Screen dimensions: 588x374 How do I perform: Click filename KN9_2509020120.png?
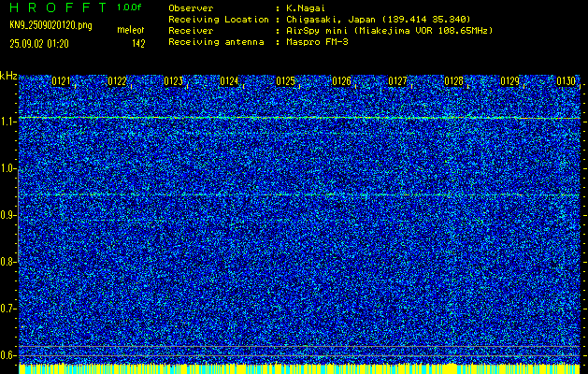tap(50, 25)
